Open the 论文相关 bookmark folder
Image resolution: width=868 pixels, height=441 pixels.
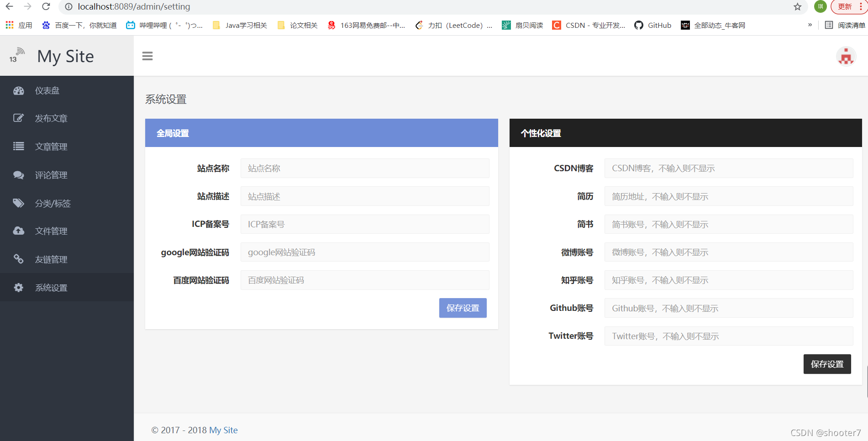click(x=297, y=25)
